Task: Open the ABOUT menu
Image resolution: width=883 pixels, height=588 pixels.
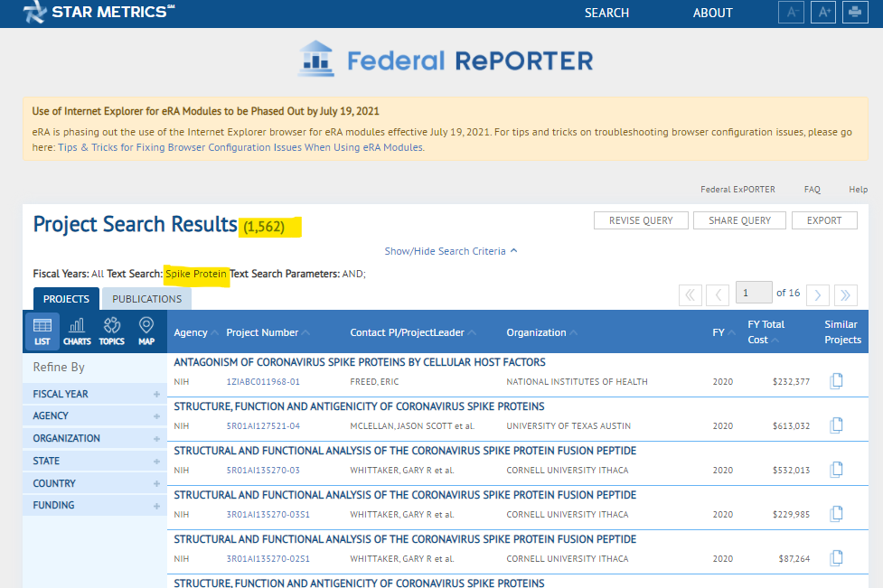Action: (712, 13)
